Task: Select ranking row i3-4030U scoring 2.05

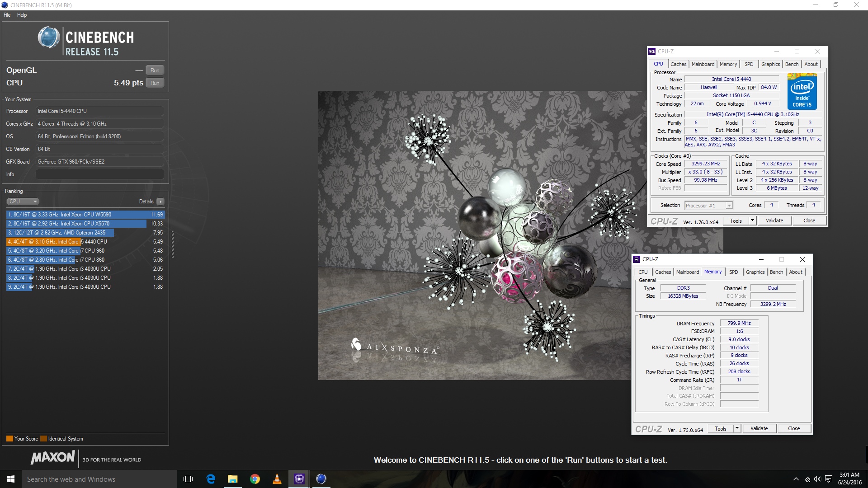Action: (x=85, y=269)
